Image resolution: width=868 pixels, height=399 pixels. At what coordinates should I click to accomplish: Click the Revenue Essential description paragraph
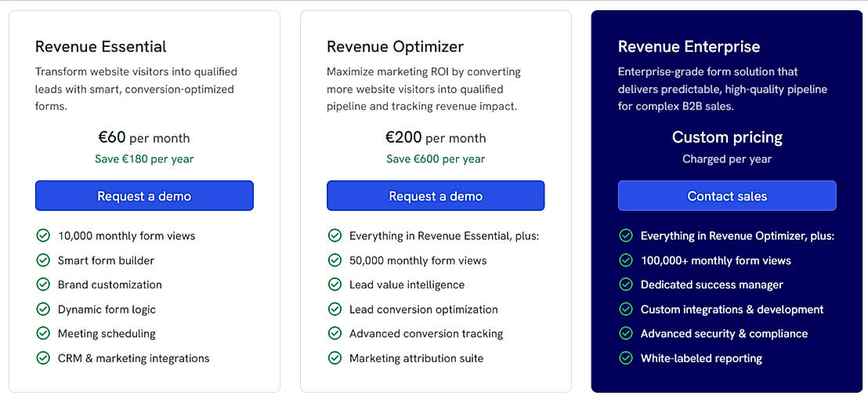pyautogui.click(x=136, y=89)
